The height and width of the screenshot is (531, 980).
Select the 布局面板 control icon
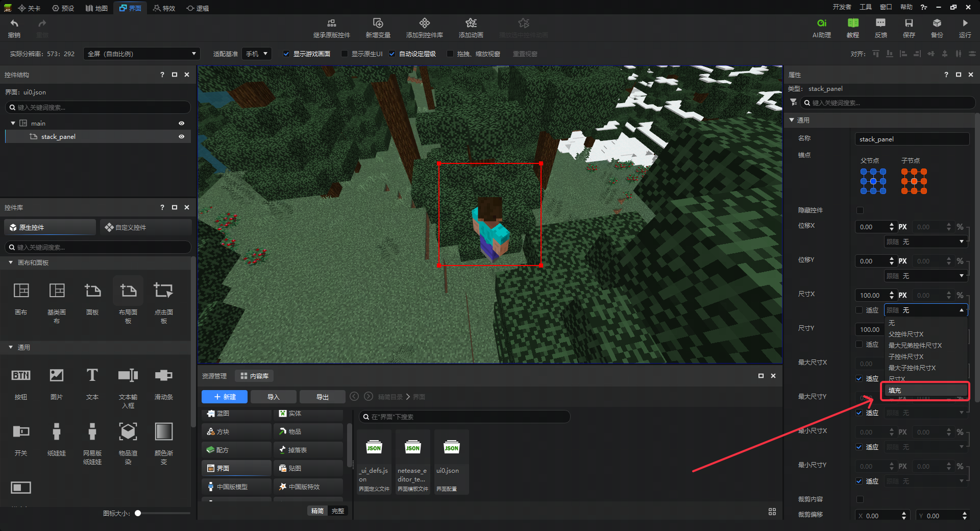point(128,291)
